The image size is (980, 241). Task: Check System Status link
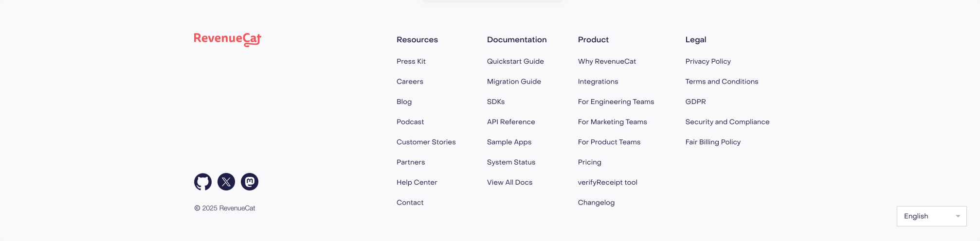[511, 162]
